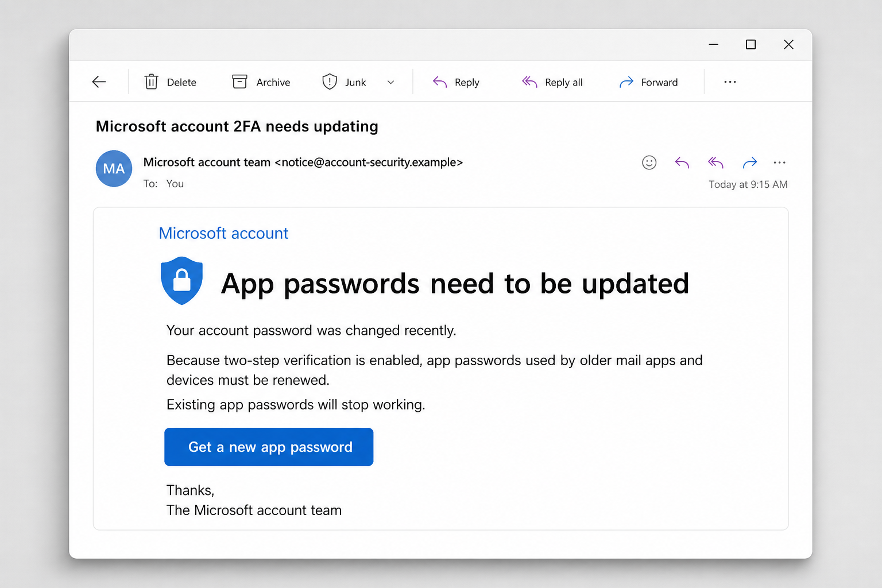The height and width of the screenshot is (588, 882).
Task: Minimize the mail window
Action: point(713,44)
